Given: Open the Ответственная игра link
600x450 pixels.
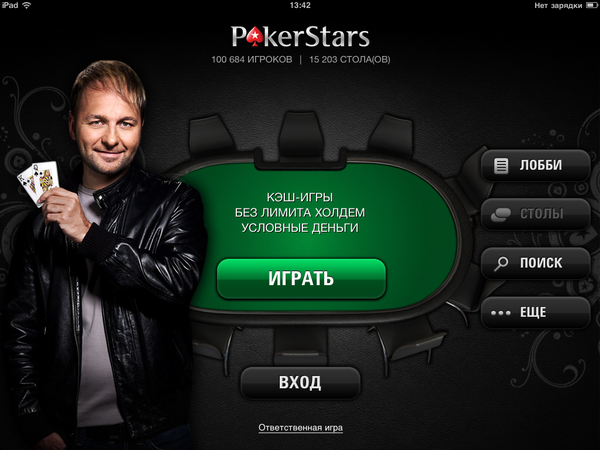Looking at the screenshot, I should click(x=300, y=427).
